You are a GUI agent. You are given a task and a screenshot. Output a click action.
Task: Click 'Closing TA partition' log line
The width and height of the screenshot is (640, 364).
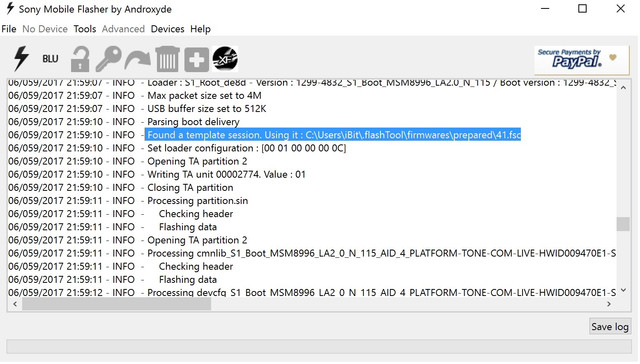(x=190, y=188)
